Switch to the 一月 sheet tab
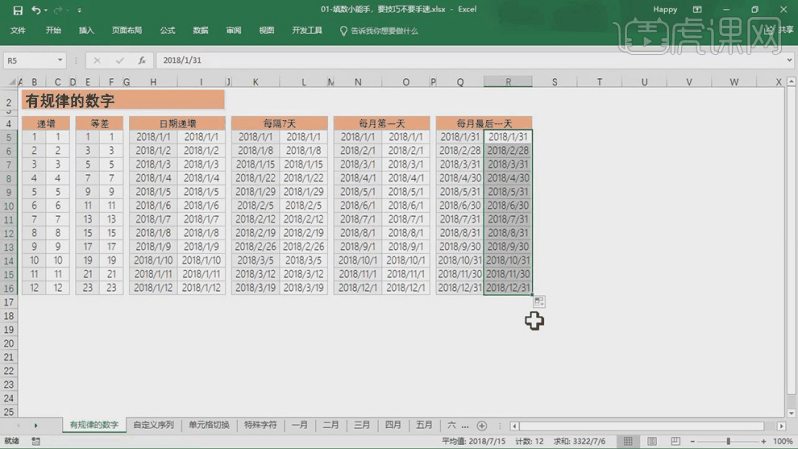Screen dimensions: 798x449 pyautogui.click(x=299, y=425)
